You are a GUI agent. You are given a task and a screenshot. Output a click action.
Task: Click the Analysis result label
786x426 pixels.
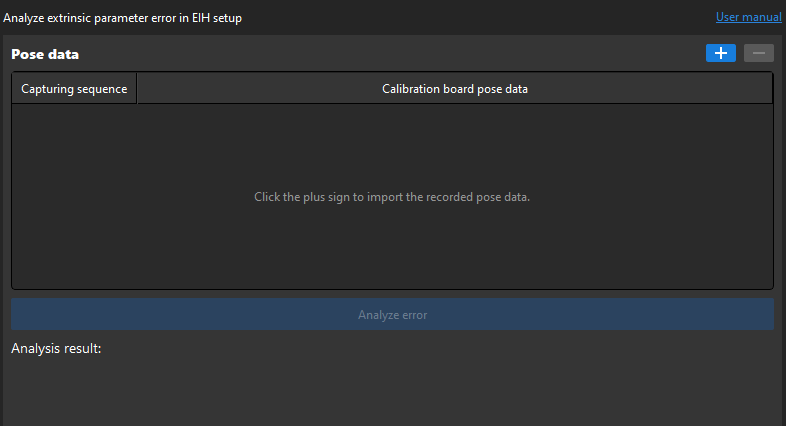tap(56, 349)
